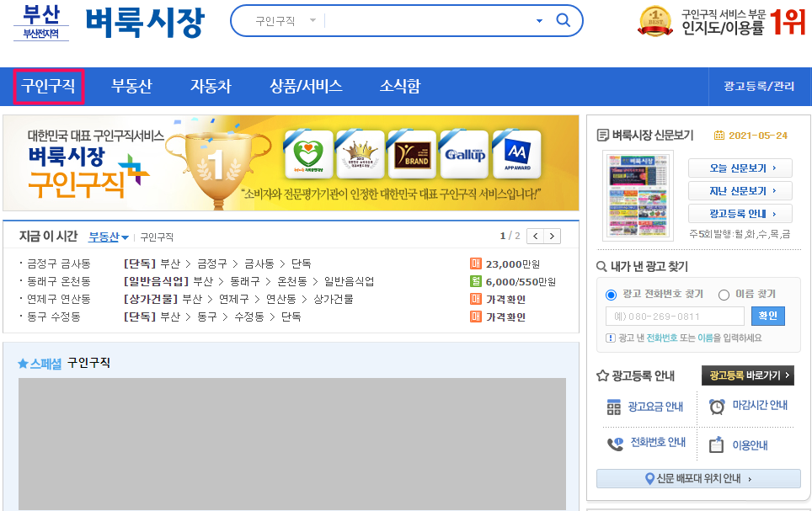812x511 pixels.
Task: Click the gold 1위 medal icon
Action: (x=655, y=22)
